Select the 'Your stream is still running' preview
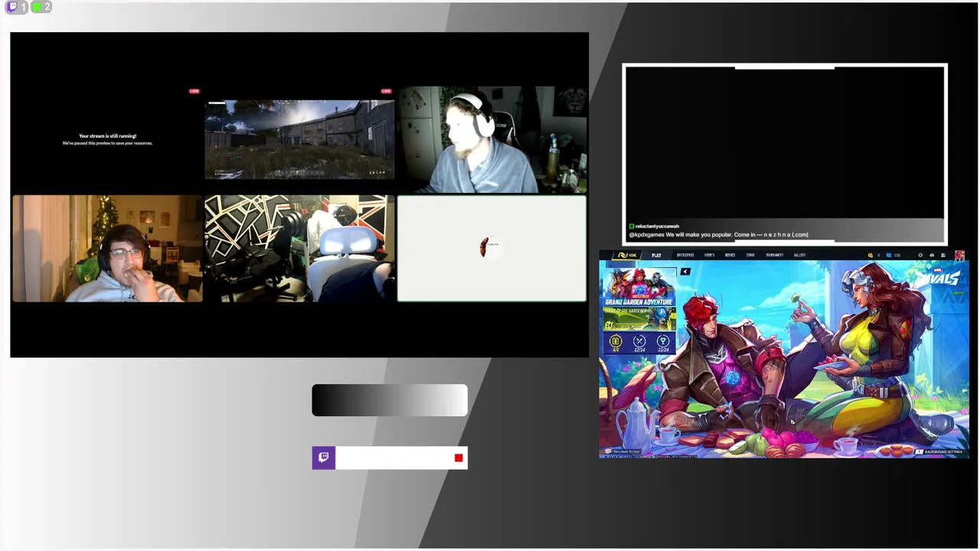This screenshot has width=980, height=551. [x=107, y=139]
